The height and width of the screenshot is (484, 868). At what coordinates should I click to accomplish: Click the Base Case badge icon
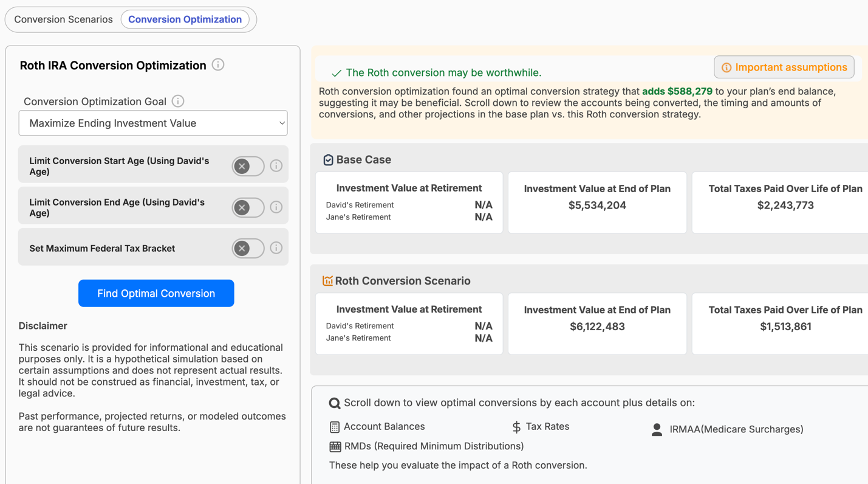[x=328, y=159]
